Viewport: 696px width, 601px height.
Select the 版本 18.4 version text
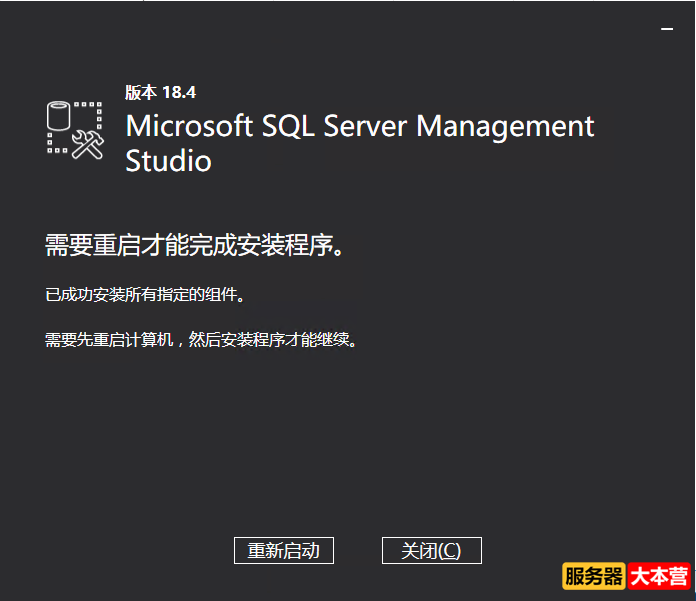pyautogui.click(x=160, y=92)
